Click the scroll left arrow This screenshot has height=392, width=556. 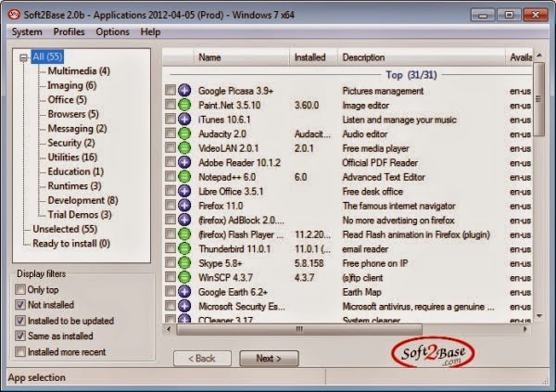169,329
